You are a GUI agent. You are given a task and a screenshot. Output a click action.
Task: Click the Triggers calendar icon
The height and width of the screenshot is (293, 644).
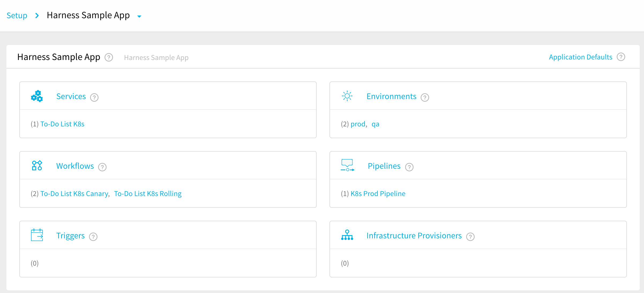[x=37, y=235]
